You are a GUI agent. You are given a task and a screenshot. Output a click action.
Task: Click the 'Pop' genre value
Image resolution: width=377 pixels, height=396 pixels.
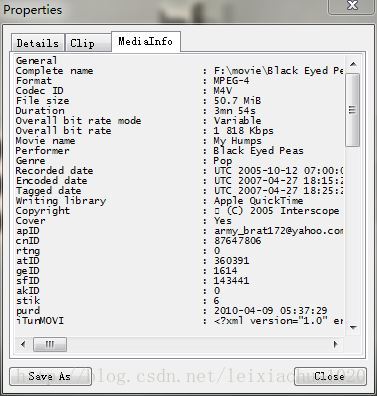pyautogui.click(x=223, y=161)
